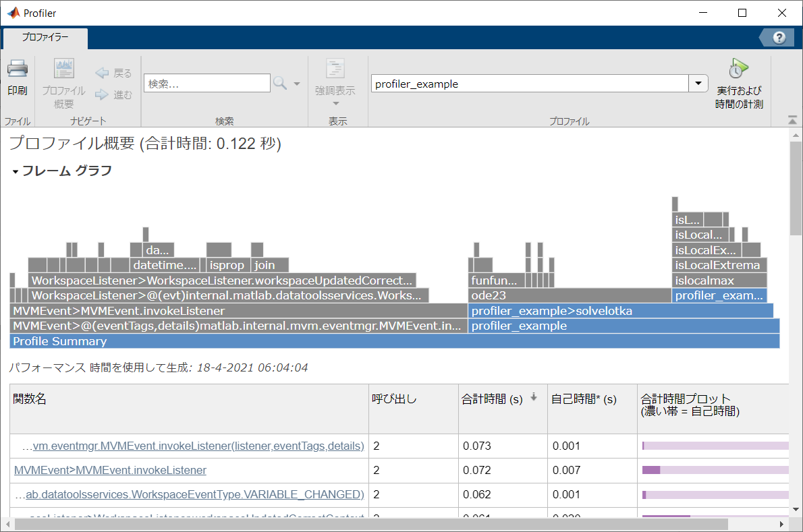Viewport: 803px width, 532px height.
Task: Click the Forward (進む) arrow icon
Action: click(102, 95)
